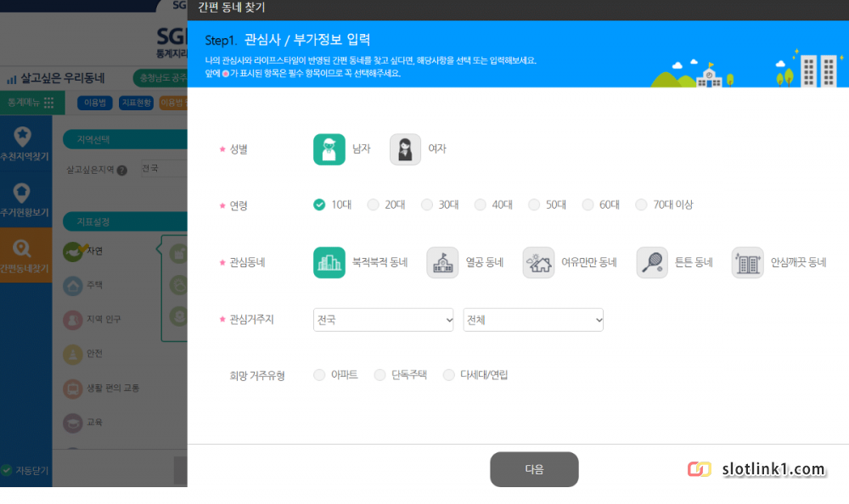Select the 여자 gender icon
The width and height of the screenshot is (849, 504).
(x=405, y=148)
